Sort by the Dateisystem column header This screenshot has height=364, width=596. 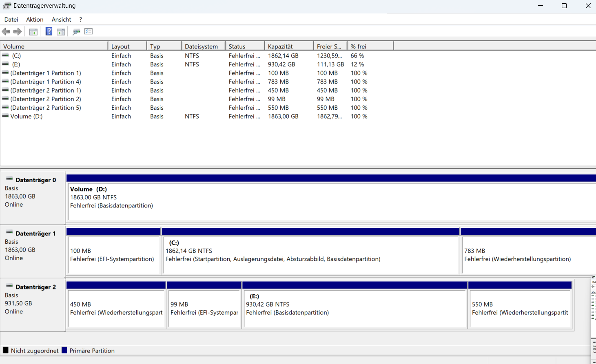tap(203, 46)
